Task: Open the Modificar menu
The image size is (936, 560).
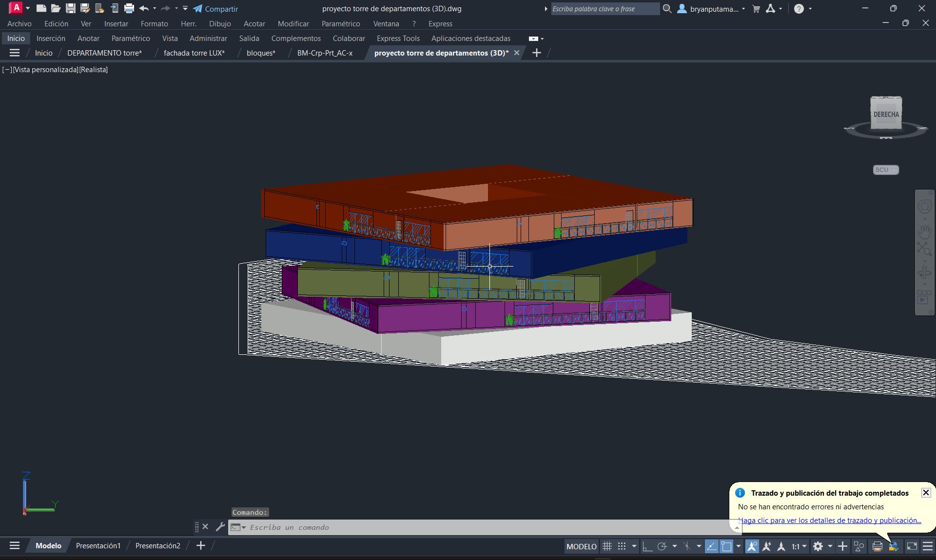Action: [293, 23]
